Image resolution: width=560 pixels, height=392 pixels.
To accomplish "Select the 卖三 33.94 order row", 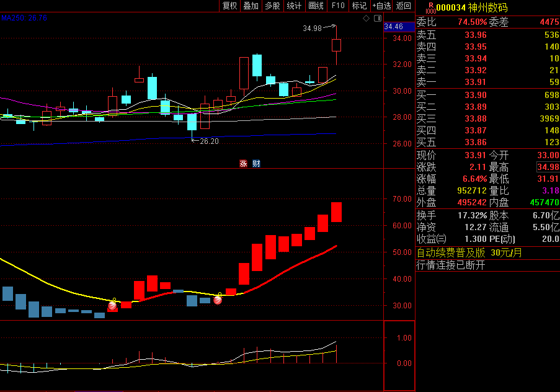I will click(x=487, y=58).
